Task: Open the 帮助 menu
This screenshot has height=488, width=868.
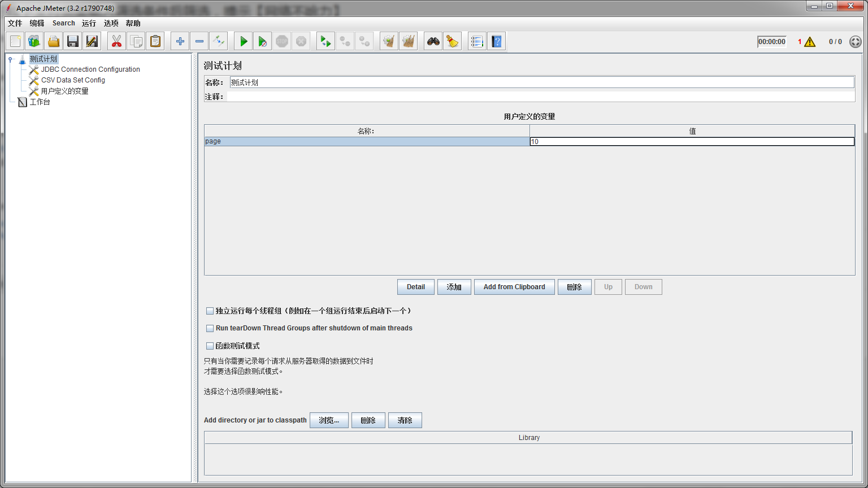Action: pyautogui.click(x=133, y=23)
